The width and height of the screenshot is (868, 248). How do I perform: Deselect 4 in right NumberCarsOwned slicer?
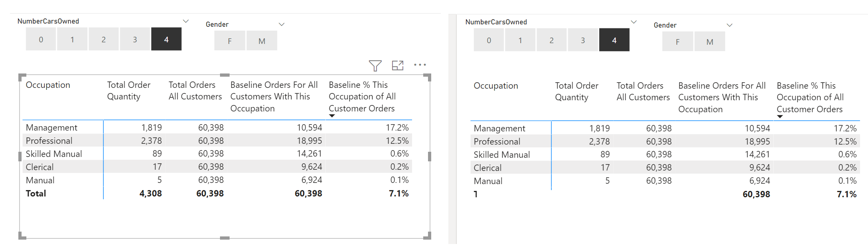click(x=614, y=40)
